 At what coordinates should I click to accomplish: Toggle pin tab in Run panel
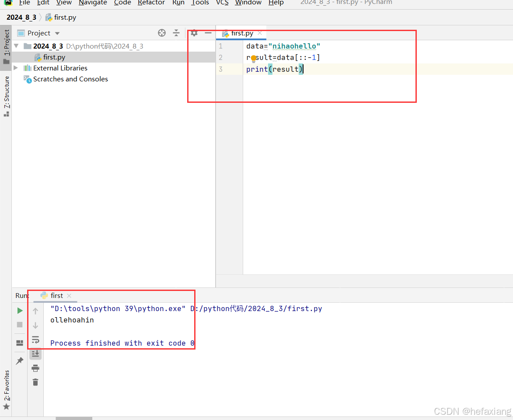20,361
